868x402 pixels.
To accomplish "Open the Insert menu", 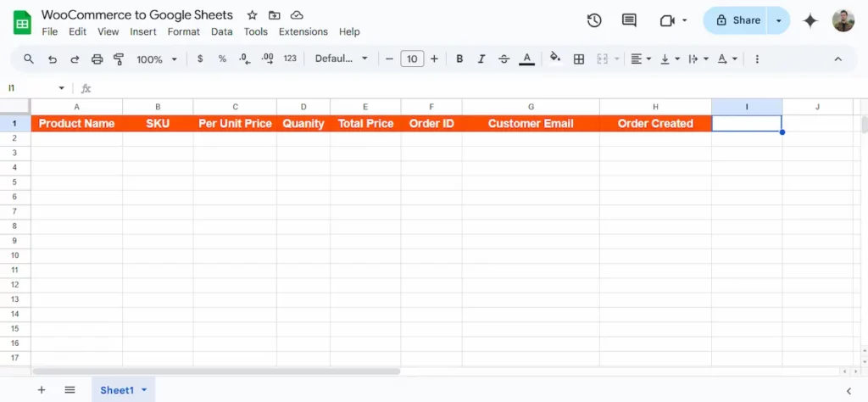I will [142, 31].
